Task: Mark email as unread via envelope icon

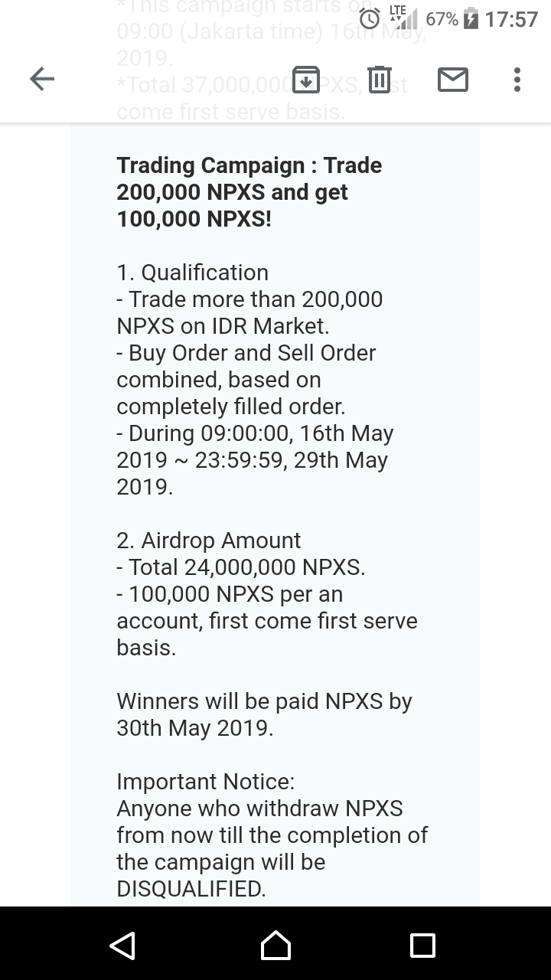Action: pos(452,80)
